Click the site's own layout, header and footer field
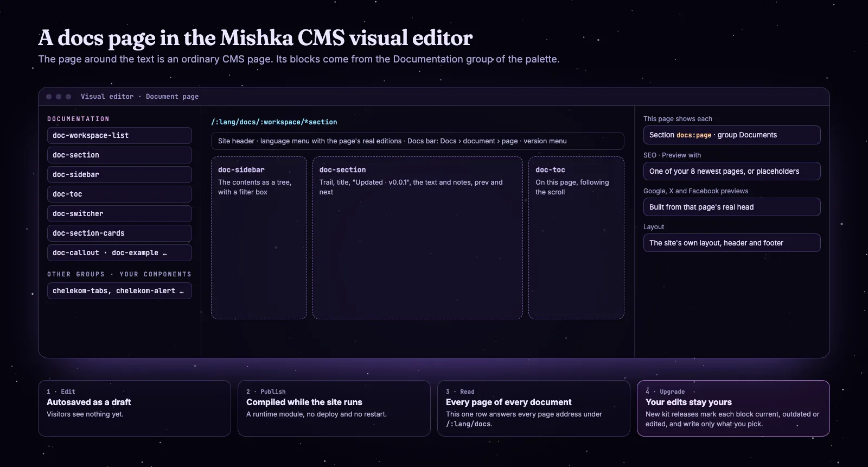 coord(732,243)
